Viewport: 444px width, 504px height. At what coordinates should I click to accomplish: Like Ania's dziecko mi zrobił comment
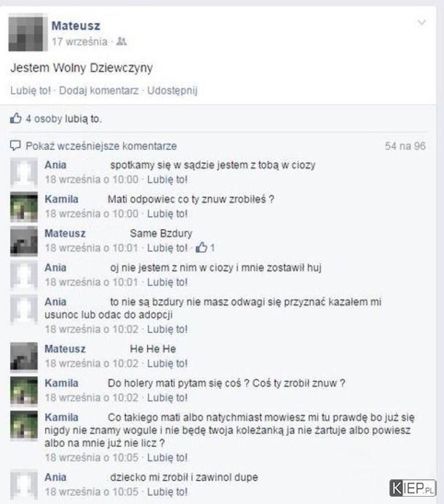click(x=167, y=492)
